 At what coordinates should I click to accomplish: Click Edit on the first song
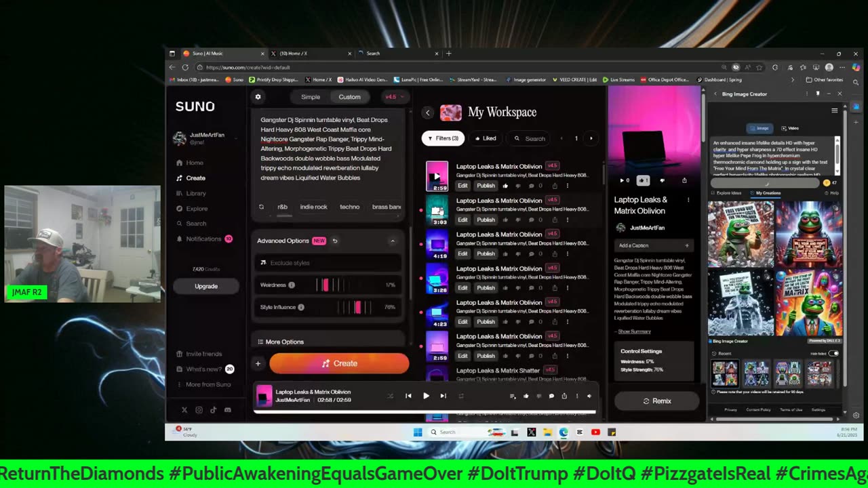[462, 186]
